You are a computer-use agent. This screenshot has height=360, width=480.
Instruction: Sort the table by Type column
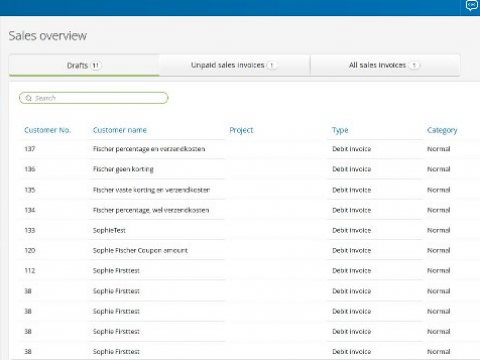[340, 130]
